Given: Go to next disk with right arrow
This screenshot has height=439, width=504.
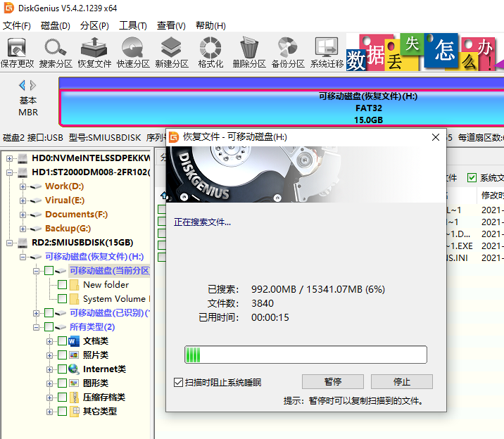Looking at the screenshot, I should pyautogui.click(x=33, y=85).
